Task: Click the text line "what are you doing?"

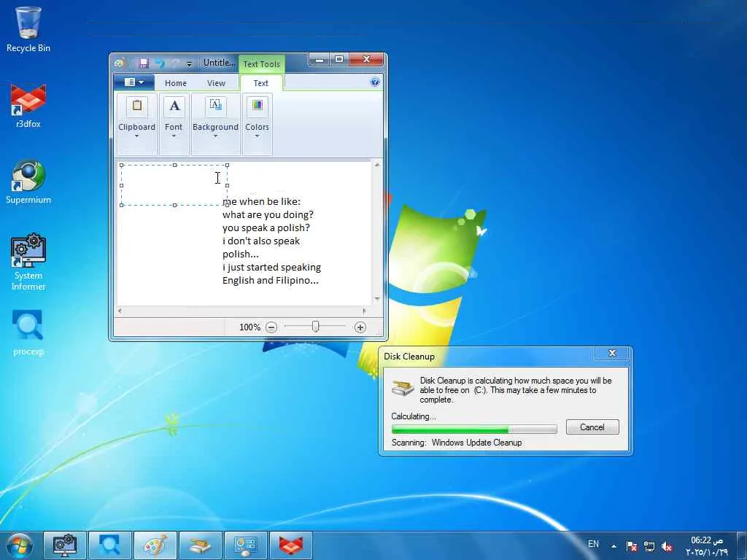Action: click(x=268, y=215)
